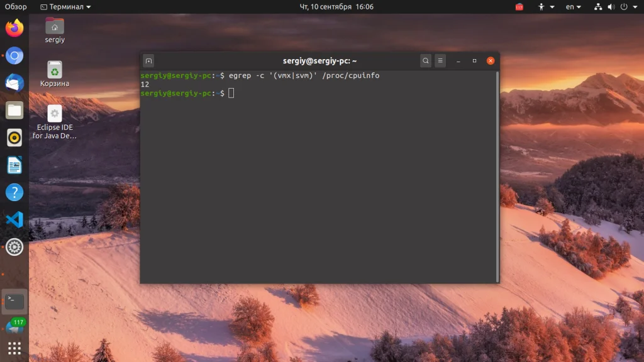Open the Help application
The image size is (644, 362).
click(14, 192)
